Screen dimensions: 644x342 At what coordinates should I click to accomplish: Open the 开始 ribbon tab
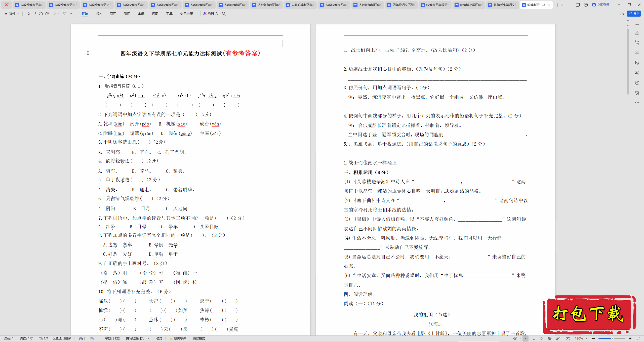(x=85, y=14)
